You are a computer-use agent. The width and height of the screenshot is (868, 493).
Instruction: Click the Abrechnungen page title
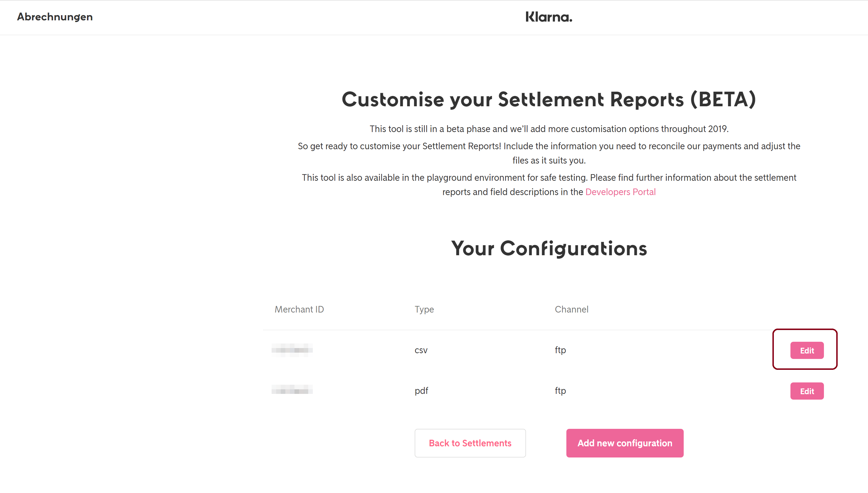[55, 17]
